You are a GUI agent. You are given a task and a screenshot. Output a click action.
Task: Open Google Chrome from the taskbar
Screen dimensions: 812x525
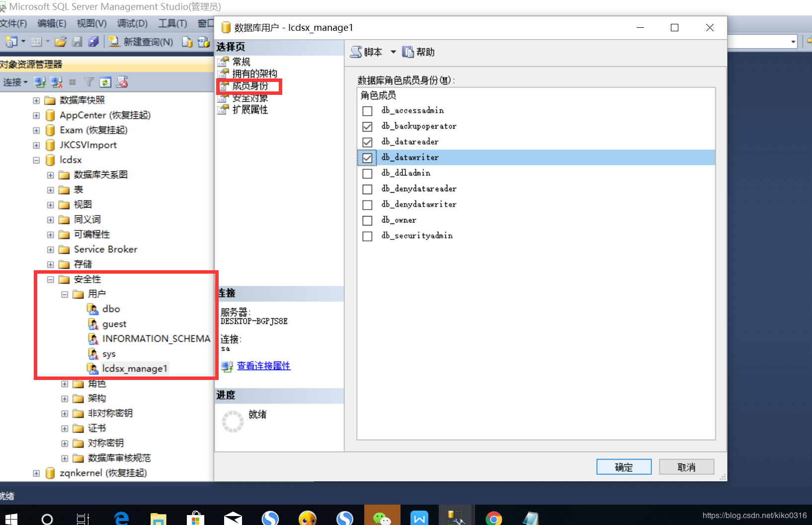coord(493,519)
